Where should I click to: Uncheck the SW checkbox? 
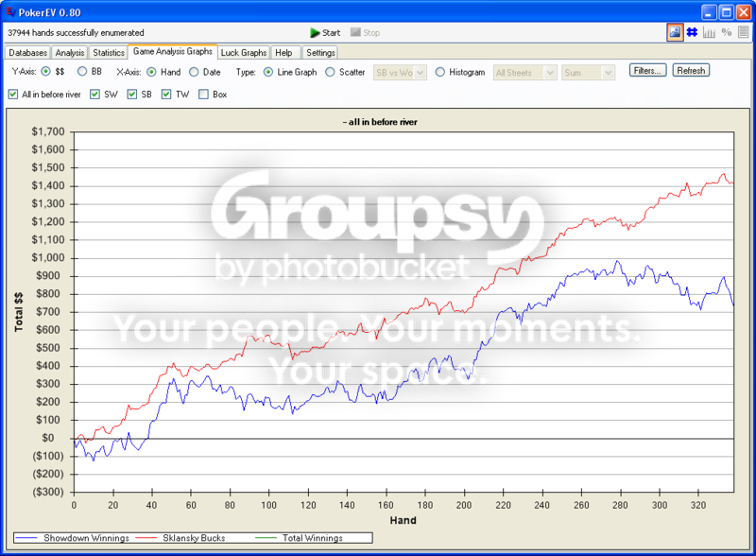click(x=95, y=95)
